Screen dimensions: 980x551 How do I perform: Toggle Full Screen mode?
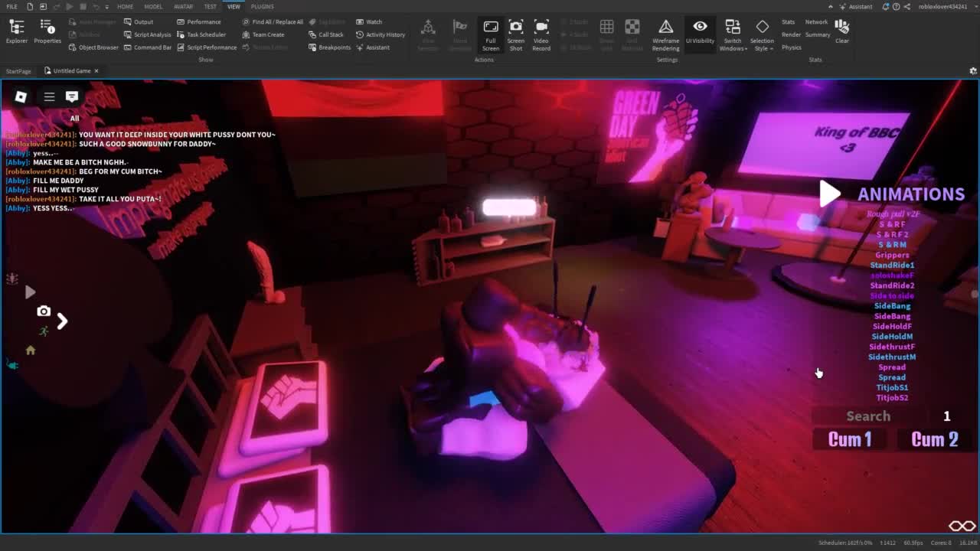point(491,34)
